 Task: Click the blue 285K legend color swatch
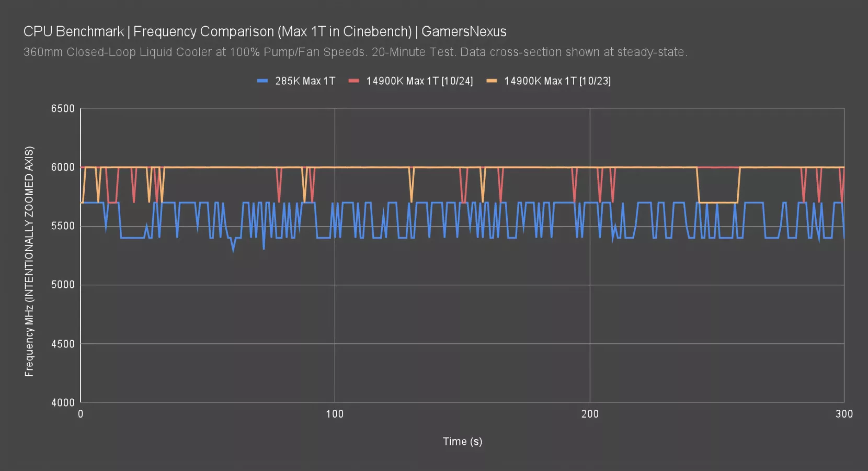click(x=262, y=81)
